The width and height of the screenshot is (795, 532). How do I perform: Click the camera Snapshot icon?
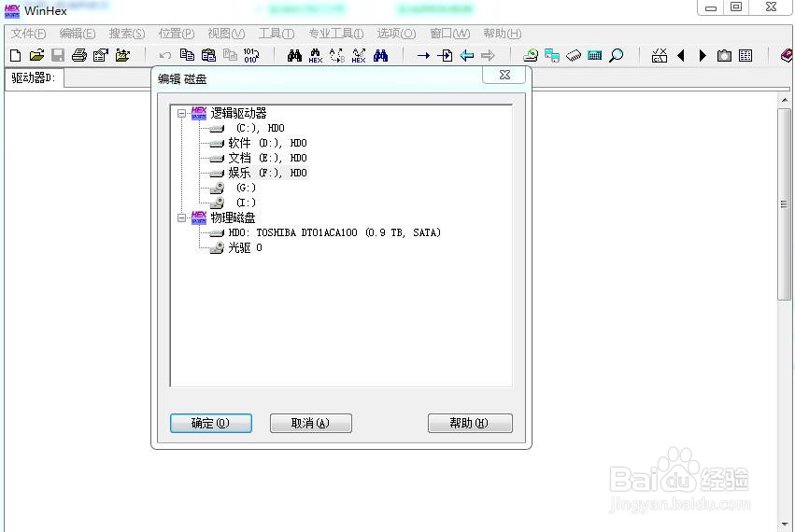click(724, 55)
